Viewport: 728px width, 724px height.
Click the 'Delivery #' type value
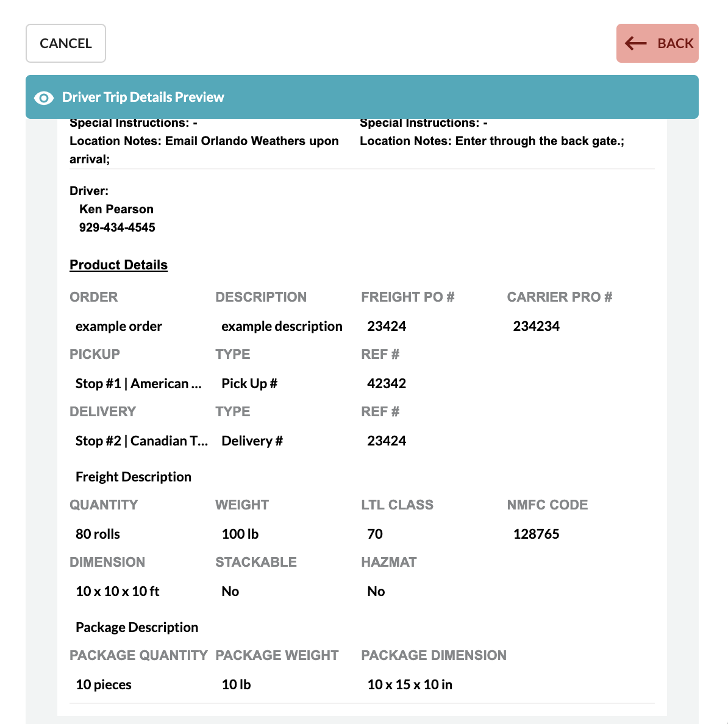pyautogui.click(x=252, y=441)
